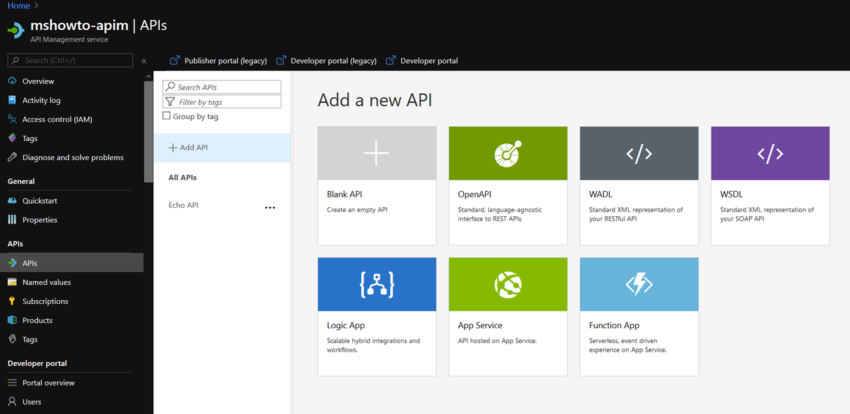This screenshot has height=414, width=850.
Task: Open Activity log in sidebar
Action: [x=41, y=100]
